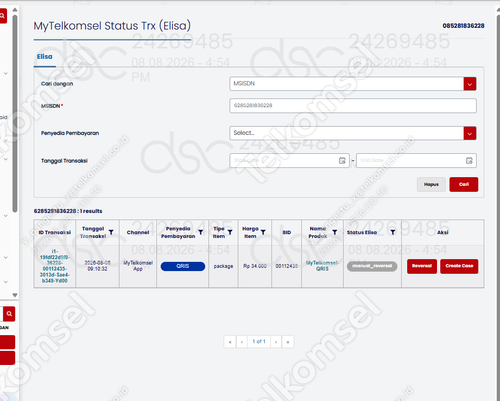
Task: Click the QRIS payment provider badge
Action: (x=183, y=266)
